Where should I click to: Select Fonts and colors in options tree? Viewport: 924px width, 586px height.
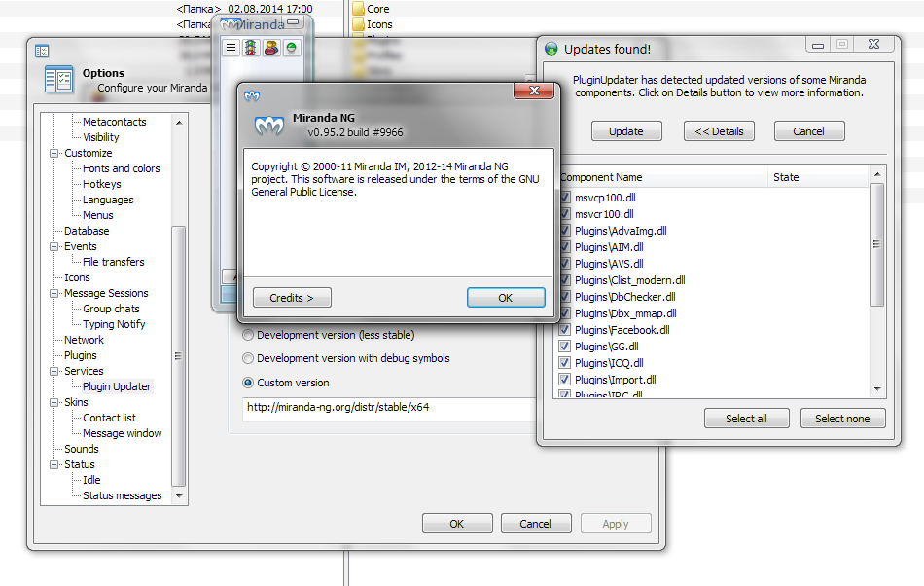[121, 168]
